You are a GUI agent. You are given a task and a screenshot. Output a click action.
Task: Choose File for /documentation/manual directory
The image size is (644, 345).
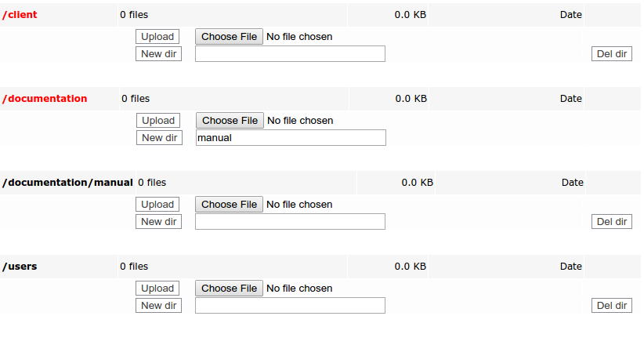pos(229,204)
